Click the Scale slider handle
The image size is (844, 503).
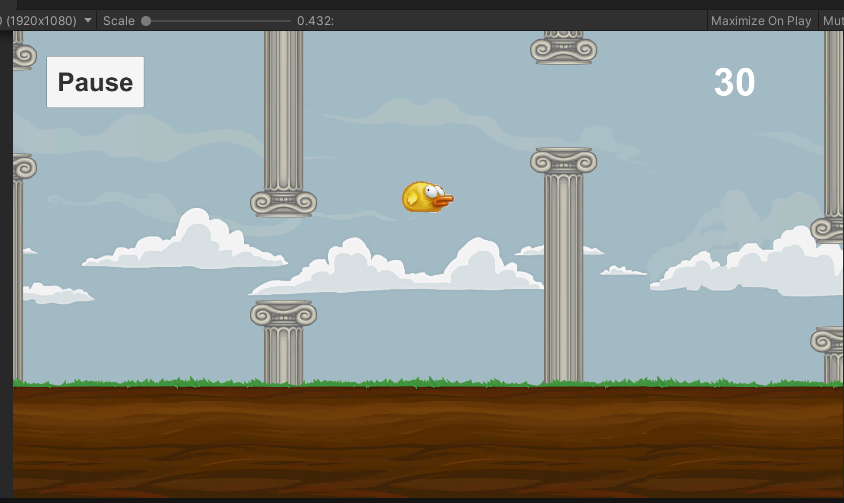[x=146, y=21]
